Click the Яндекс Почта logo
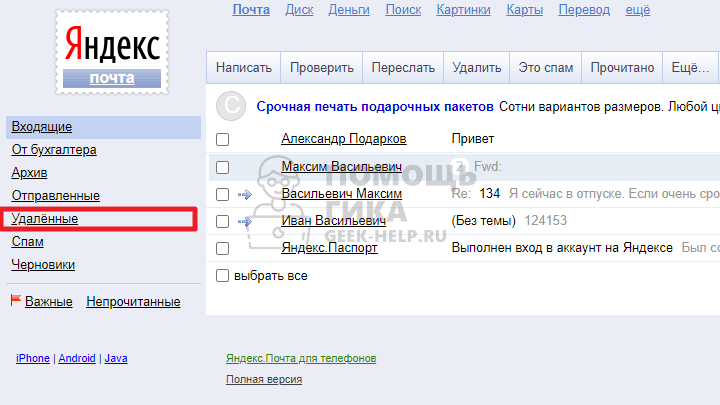 tap(112, 53)
